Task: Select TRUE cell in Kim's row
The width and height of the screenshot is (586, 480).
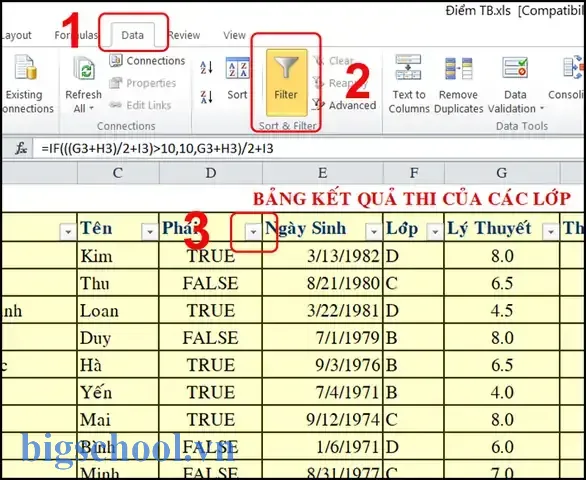Action: point(211,256)
